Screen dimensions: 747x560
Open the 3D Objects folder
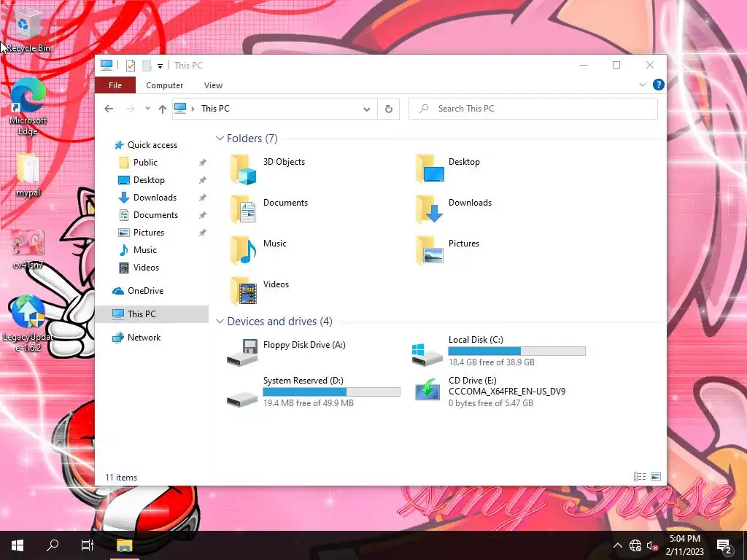point(267,169)
